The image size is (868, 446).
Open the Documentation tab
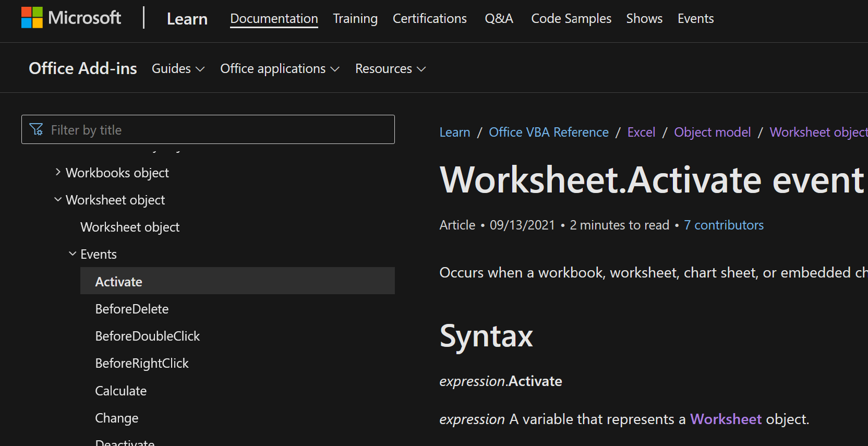tap(274, 19)
